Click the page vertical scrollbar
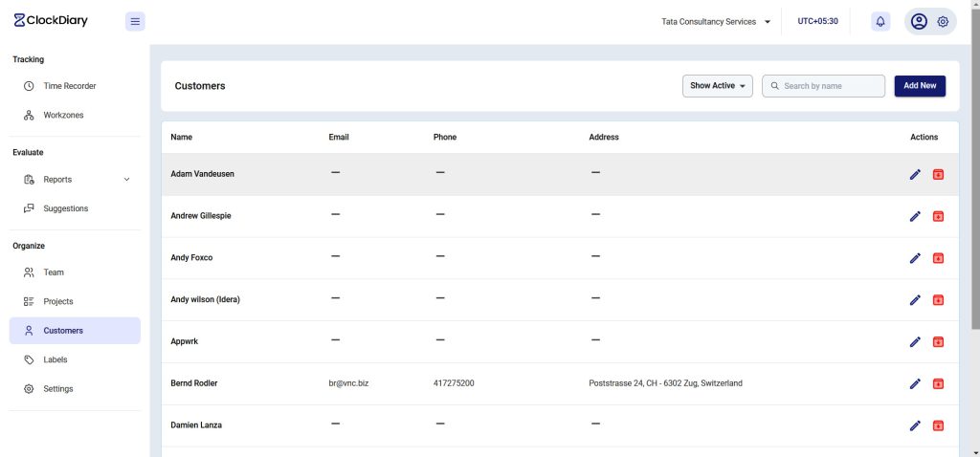980x457 pixels. coord(974,191)
